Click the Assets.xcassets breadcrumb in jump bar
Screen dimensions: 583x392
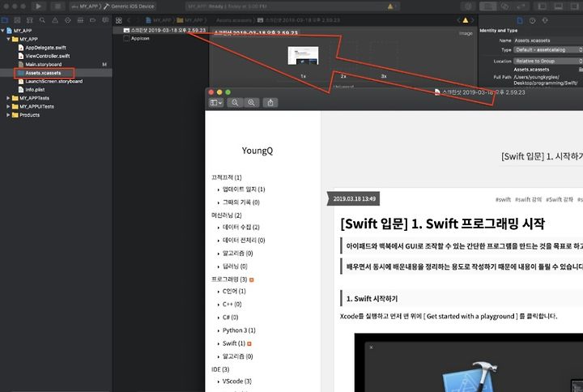[233, 20]
